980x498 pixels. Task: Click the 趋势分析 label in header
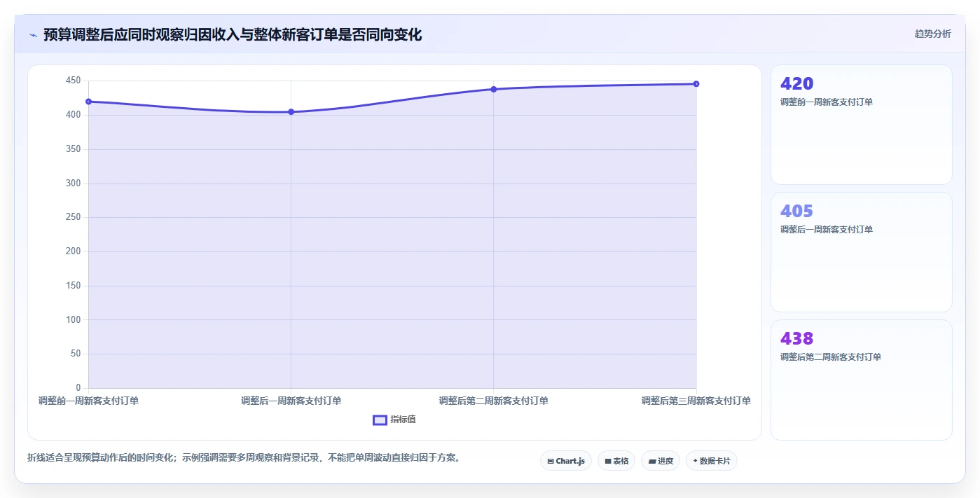click(x=932, y=34)
